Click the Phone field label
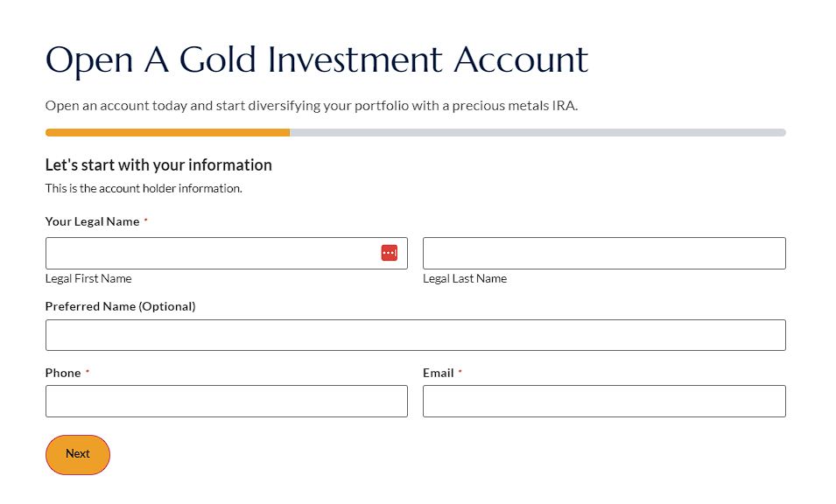 63,373
